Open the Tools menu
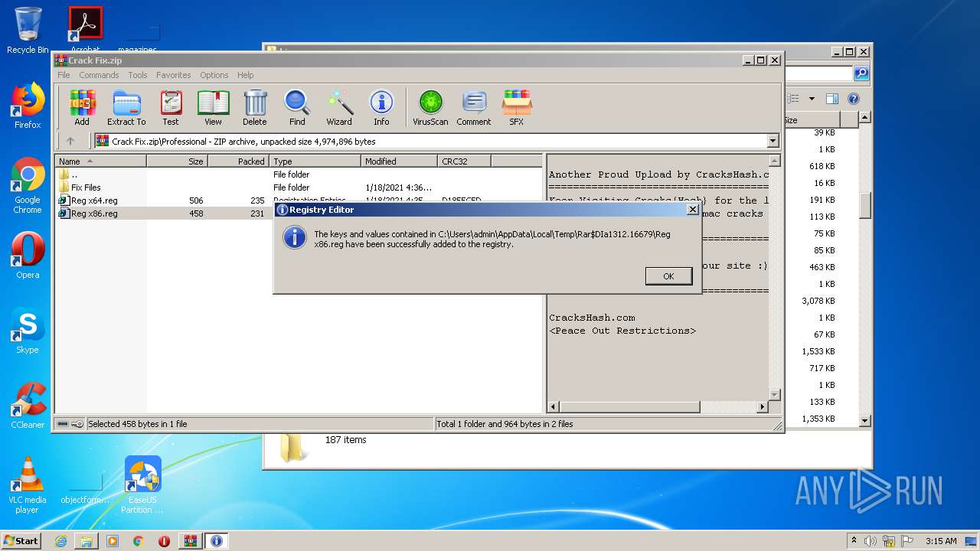980x551 pixels. coord(138,75)
